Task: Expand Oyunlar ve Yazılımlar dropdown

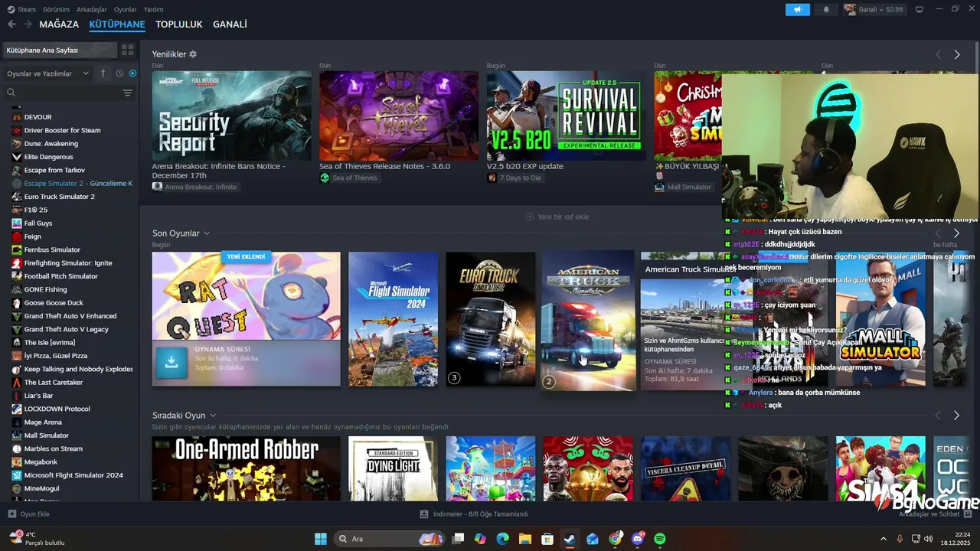Action: tap(47, 73)
